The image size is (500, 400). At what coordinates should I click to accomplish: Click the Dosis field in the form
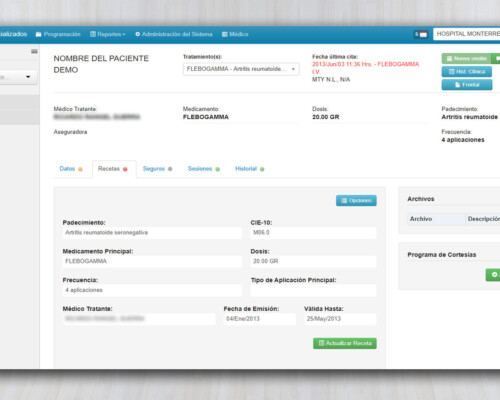[313, 261]
